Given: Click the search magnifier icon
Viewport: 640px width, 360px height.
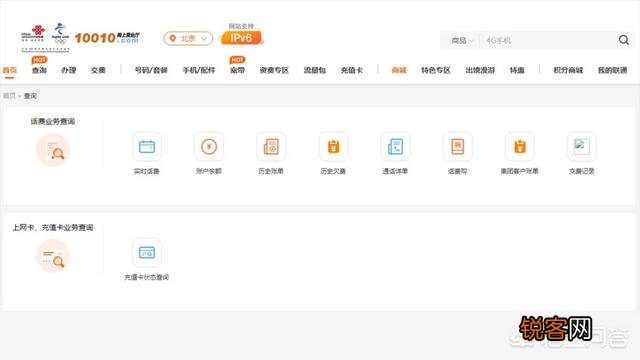Looking at the screenshot, I should [x=624, y=40].
